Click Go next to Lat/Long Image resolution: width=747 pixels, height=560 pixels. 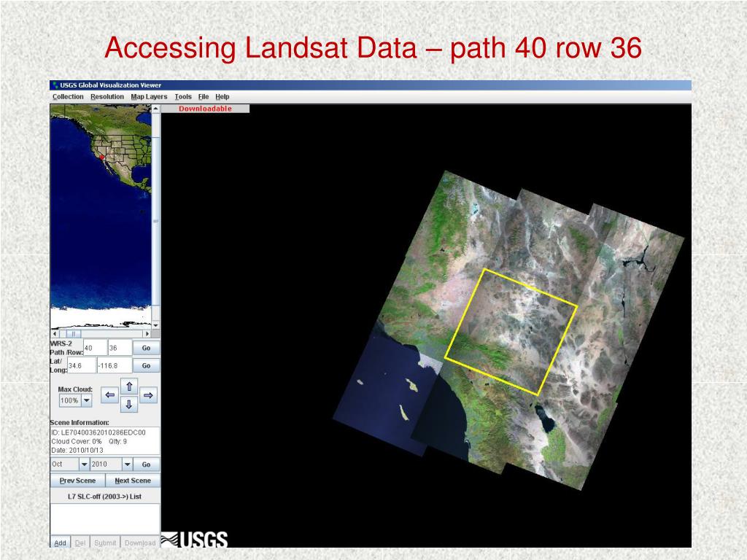(x=146, y=366)
